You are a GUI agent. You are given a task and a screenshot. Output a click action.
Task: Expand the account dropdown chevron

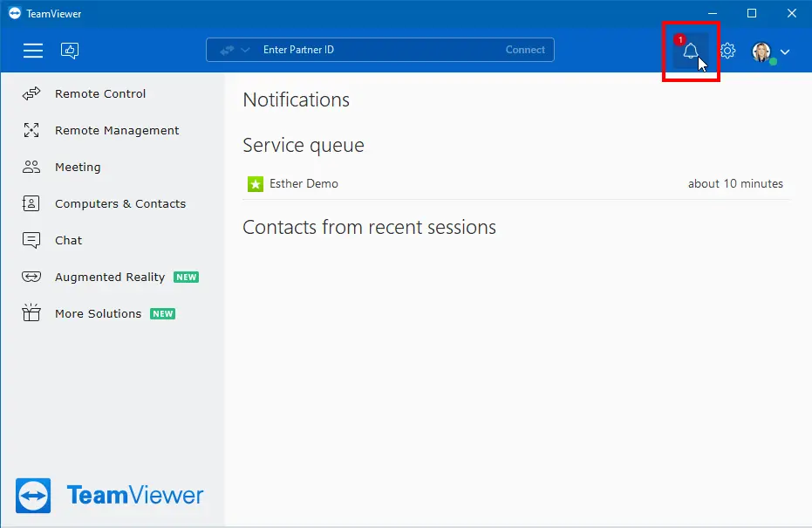(785, 51)
